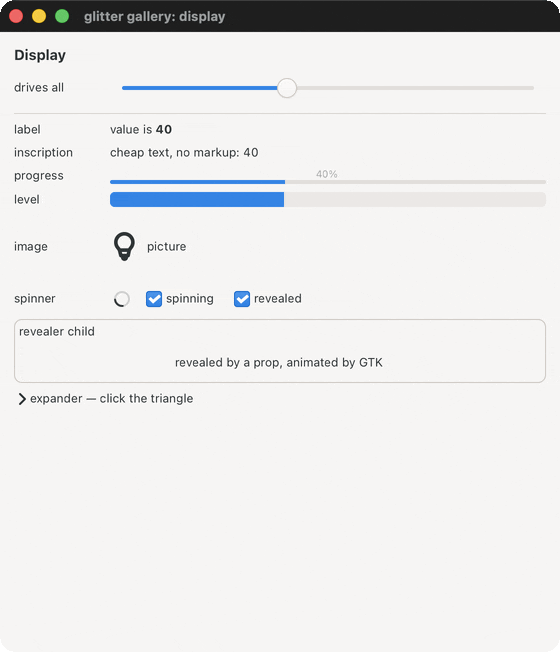This screenshot has width=560, height=652.
Task: Click the loading spinner icon
Action: (x=121, y=299)
